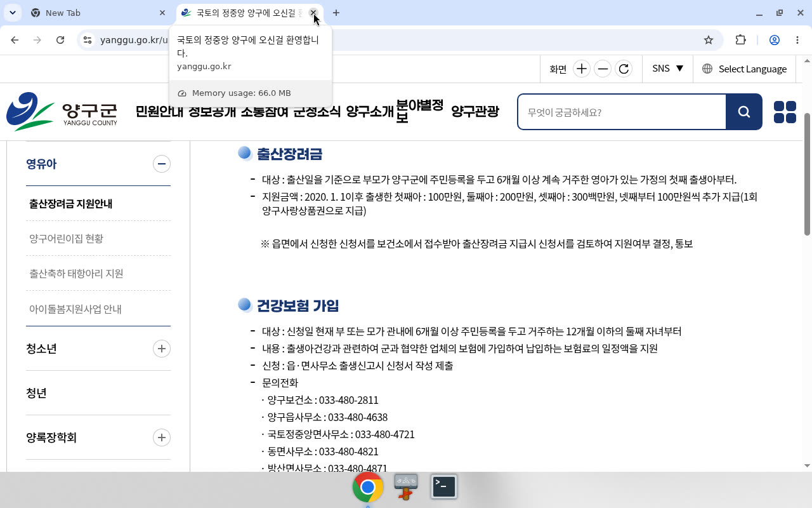Viewport: 812px width, 508px height.
Task: Bookmark this page with the star icon
Action: point(709,40)
